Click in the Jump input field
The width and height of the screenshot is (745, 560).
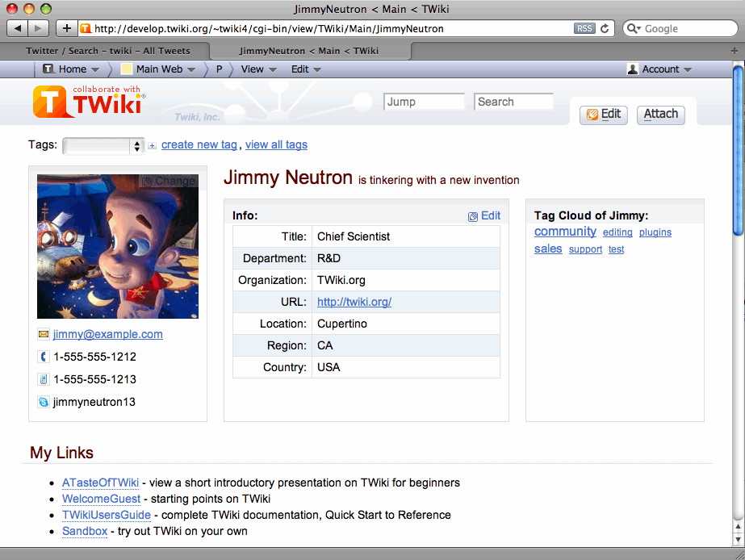pos(424,102)
